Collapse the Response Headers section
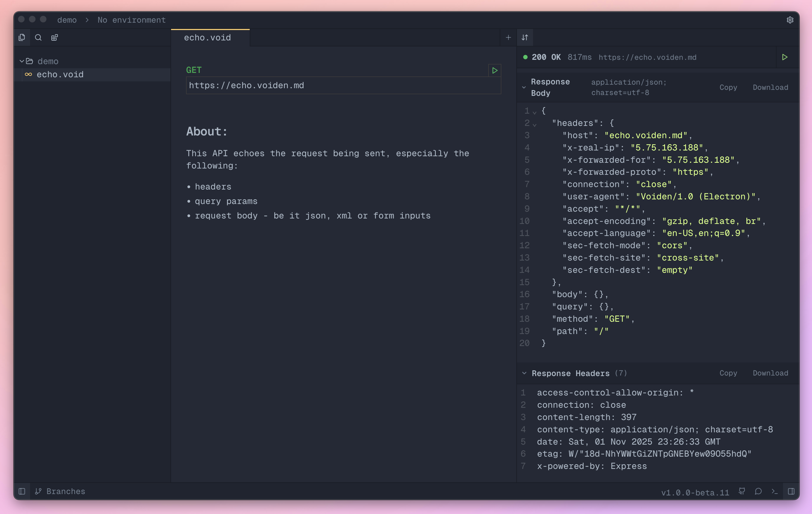The image size is (812, 514). (524, 373)
